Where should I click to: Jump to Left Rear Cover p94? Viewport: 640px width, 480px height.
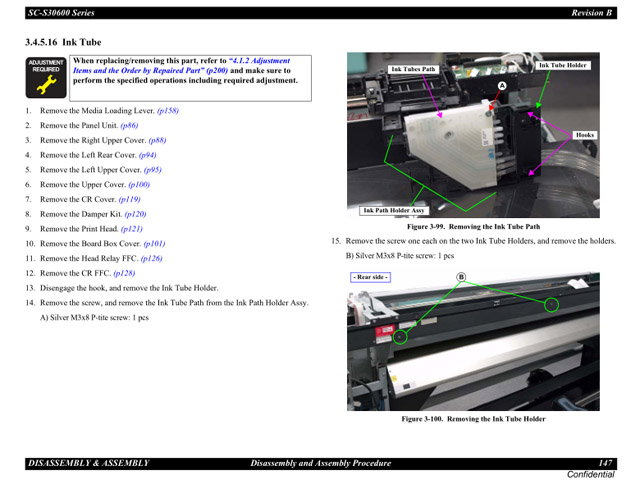pyautogui.click(x=147, y=156)
